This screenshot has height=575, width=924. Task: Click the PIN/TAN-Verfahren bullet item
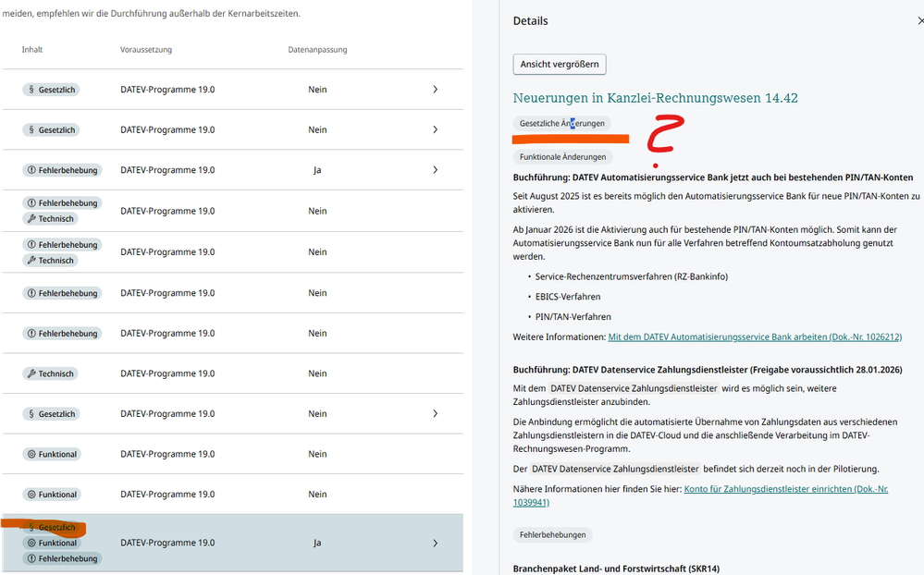pos(573,316)
